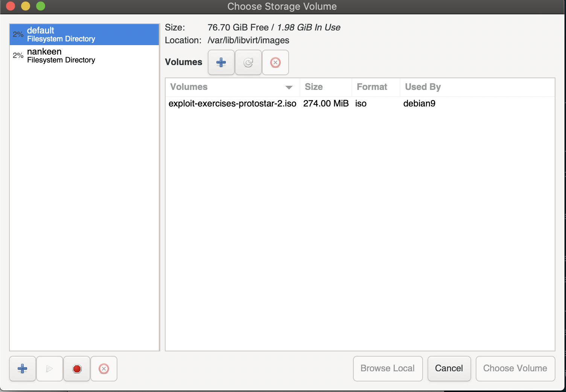The height and width of the screenshot is (392, 566).
Task: Click the Browse Local button
Action: click(x=388, y=369)
